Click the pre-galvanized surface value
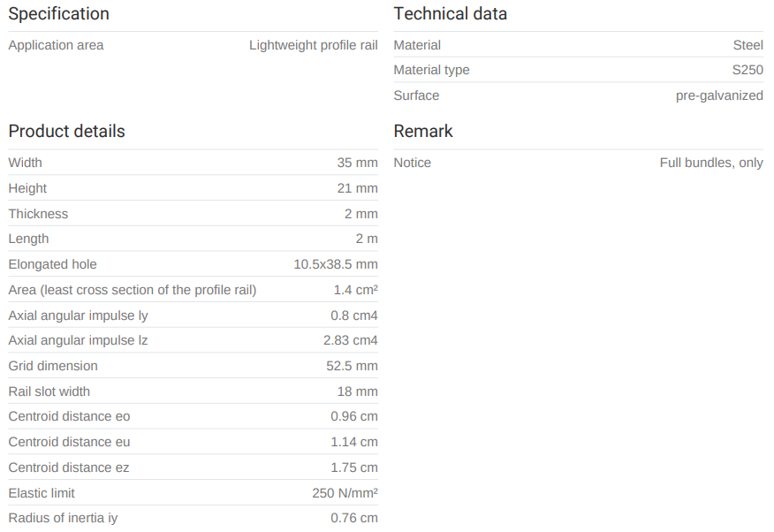Image resolution: width=774 pixels, height=532 pixels. point(719,95)
